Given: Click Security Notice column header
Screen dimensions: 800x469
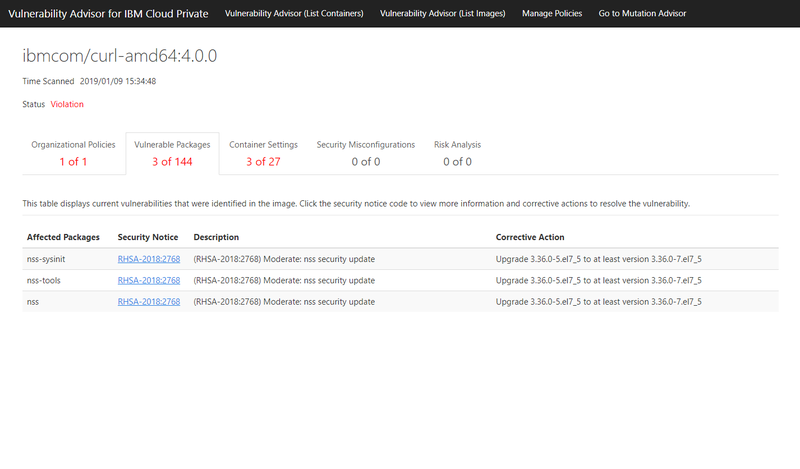Looking at the screenshot, I should point(148,237).
